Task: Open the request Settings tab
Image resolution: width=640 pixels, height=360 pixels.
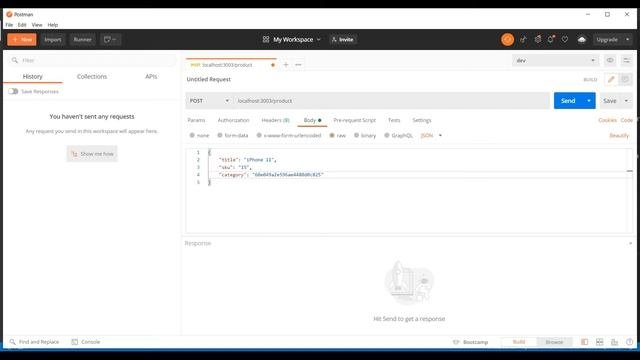Action: [422, 120]
